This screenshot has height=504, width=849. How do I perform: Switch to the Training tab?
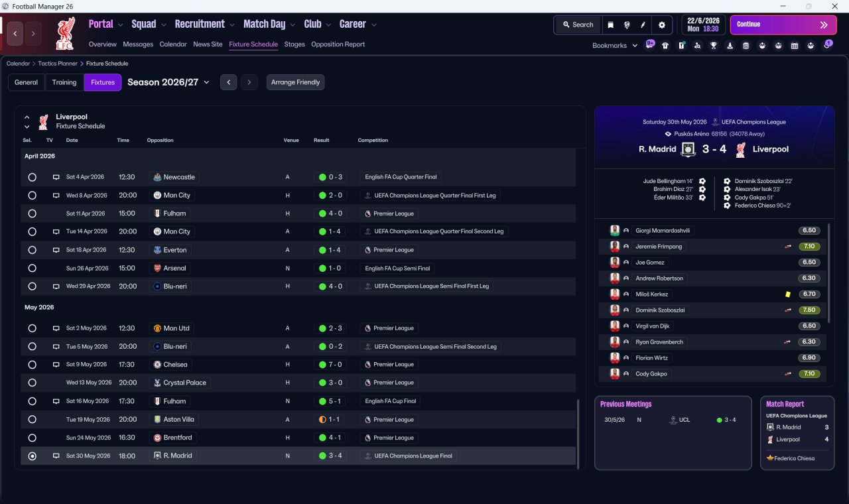tap(64, 82)
